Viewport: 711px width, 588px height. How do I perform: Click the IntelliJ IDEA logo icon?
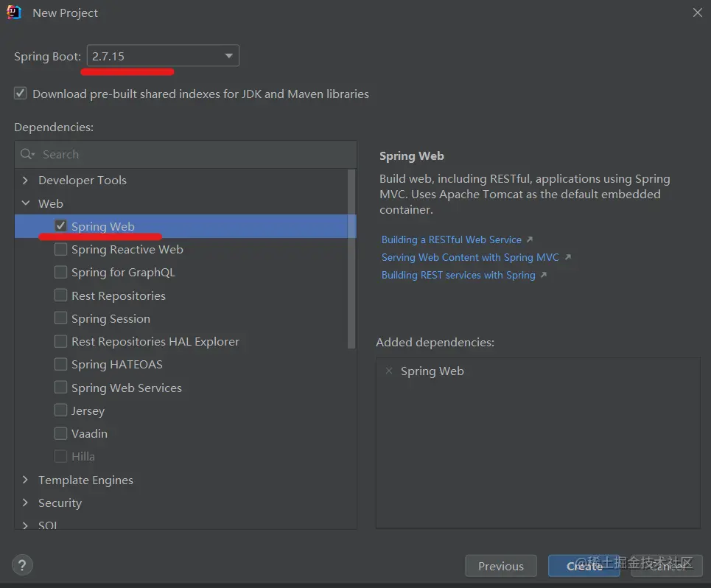(x=14, y=13)
